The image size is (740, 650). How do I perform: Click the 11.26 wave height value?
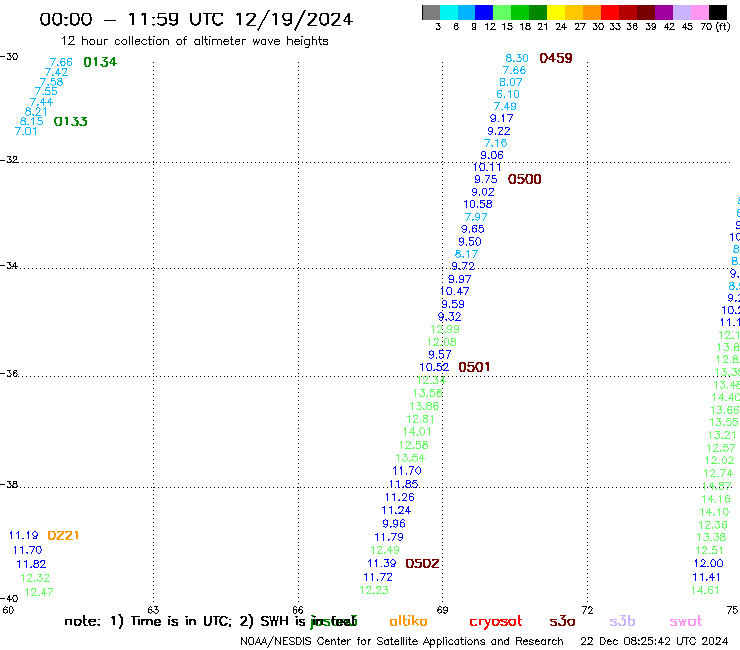click(x=399, y=498)
